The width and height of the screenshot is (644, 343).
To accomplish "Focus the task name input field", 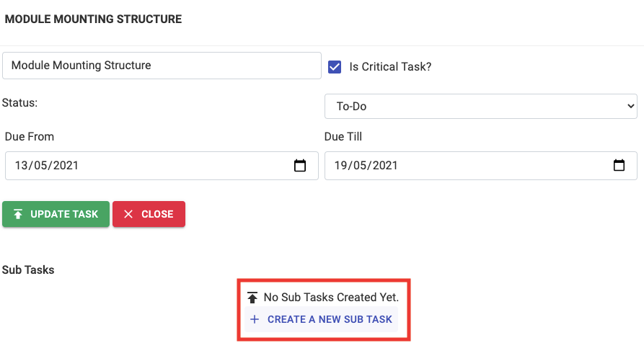I will (162, 66).
